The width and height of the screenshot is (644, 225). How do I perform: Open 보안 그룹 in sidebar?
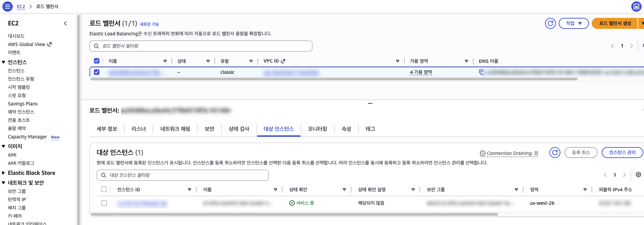click(17, 191)
